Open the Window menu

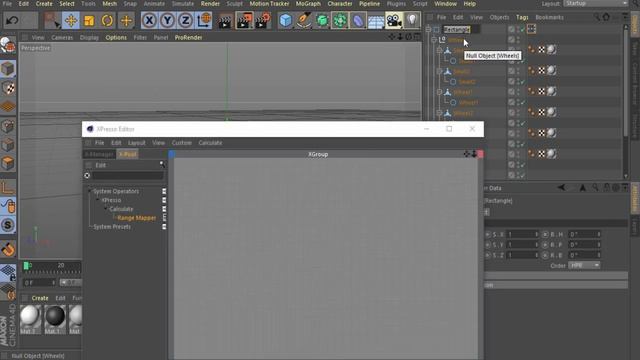tap(445, 4)
